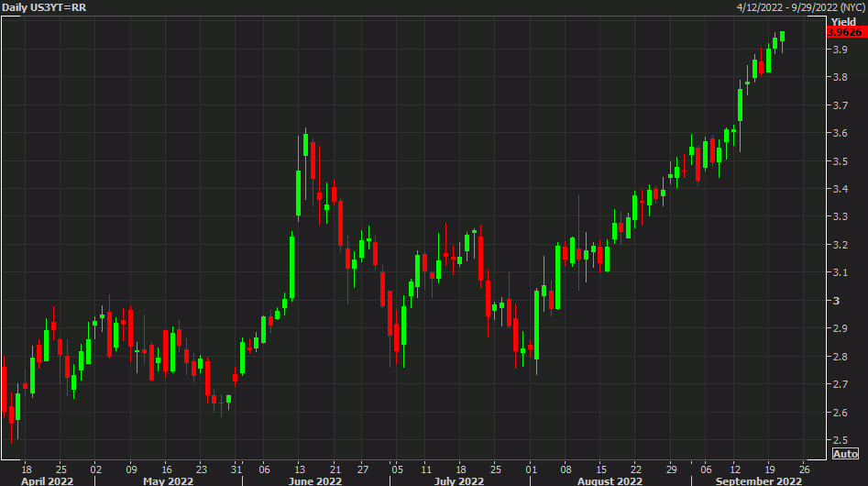The height and width of the screenshot is (486, 868).
Task: Click the Auto scale button
Action: [x=845, y=454]
